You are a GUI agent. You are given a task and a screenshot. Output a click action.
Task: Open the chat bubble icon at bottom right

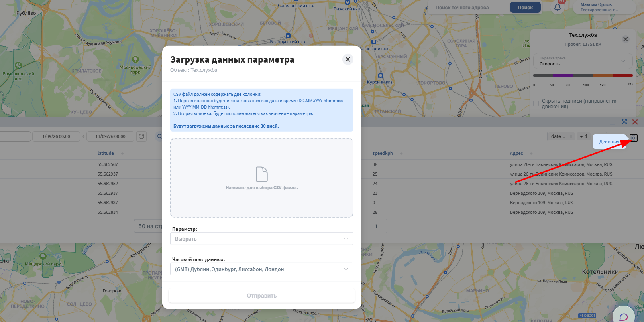click(624, 317)
